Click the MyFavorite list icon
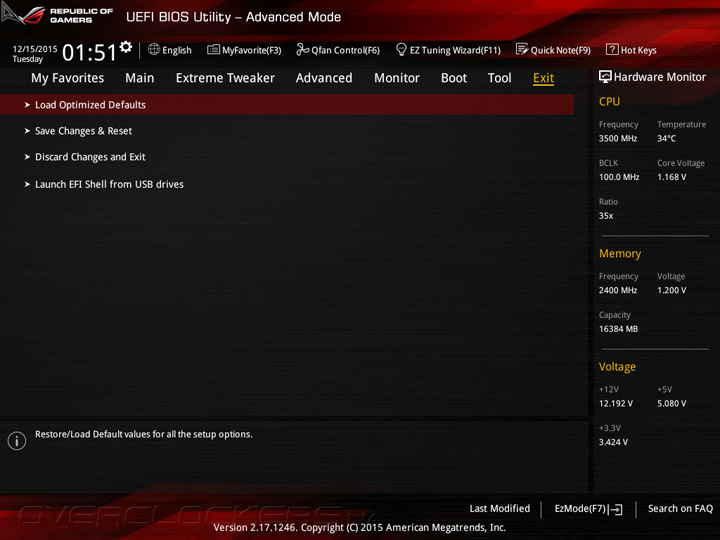Viewport: 720px width, 540px height. 213,49
